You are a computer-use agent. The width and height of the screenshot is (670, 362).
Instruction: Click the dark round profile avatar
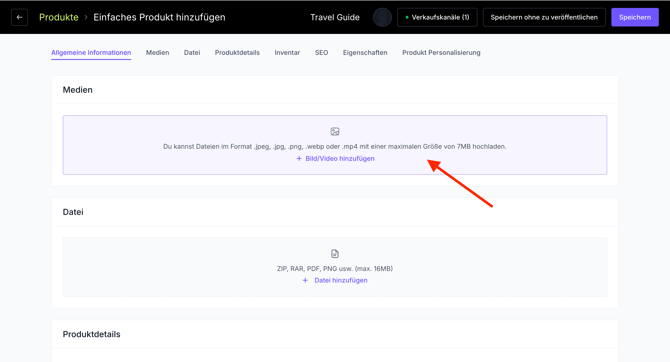coord(382,18)
